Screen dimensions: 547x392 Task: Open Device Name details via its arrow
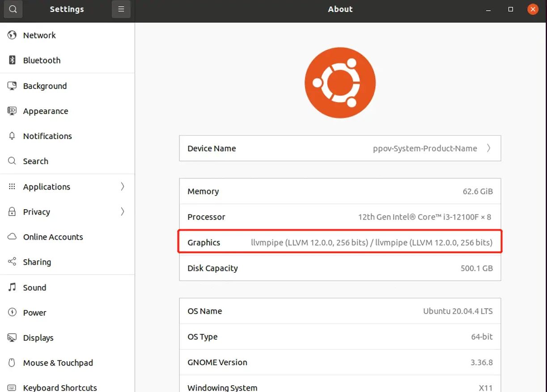point(488,148)
